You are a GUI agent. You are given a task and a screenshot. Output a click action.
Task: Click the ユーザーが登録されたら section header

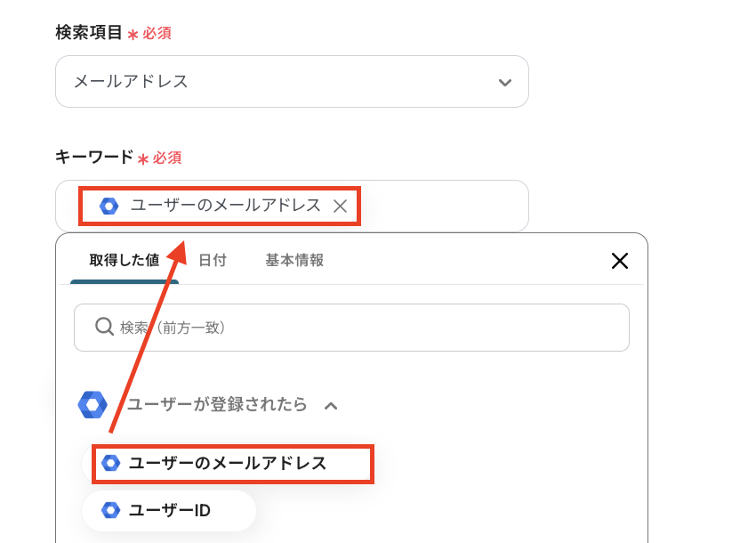pos(217,405)
